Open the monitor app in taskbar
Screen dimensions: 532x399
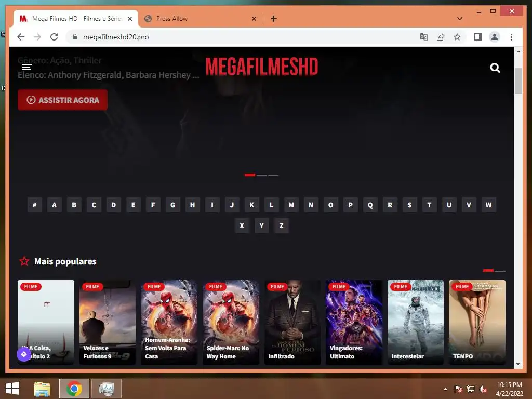coord(107,389)
